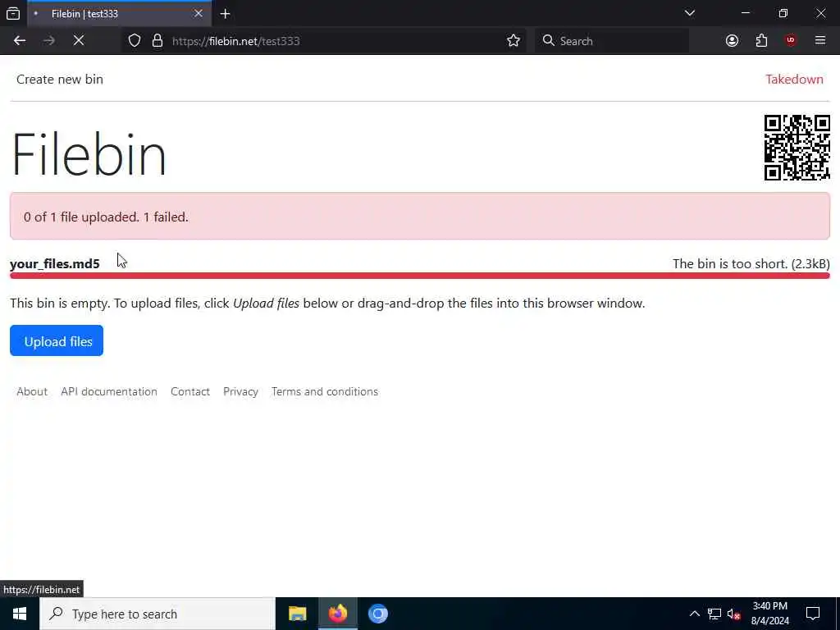Open the Terms and conditions link
This screenshot has width=840, height=630.
[325, 391]
